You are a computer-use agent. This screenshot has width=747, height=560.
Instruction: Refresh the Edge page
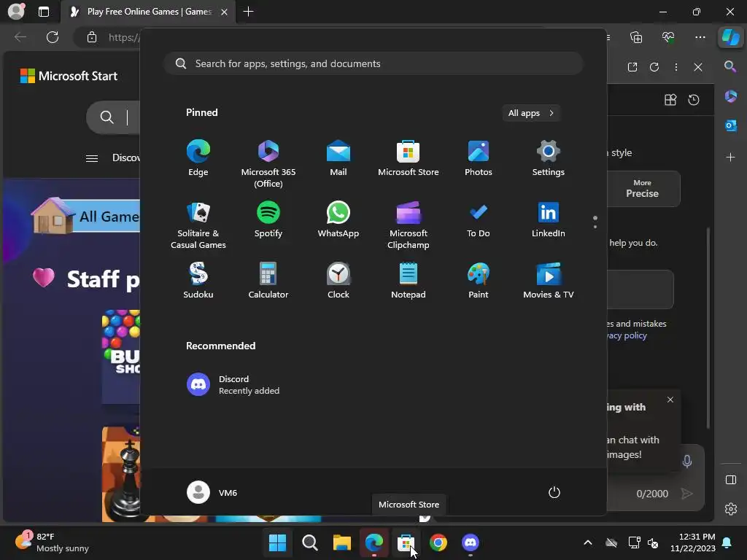click(53, 37)
